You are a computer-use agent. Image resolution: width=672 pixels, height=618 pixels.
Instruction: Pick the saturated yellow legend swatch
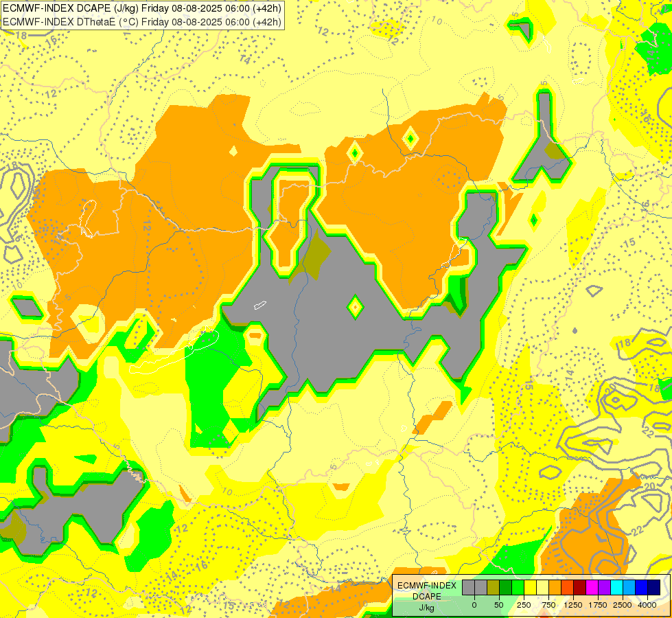530,587
